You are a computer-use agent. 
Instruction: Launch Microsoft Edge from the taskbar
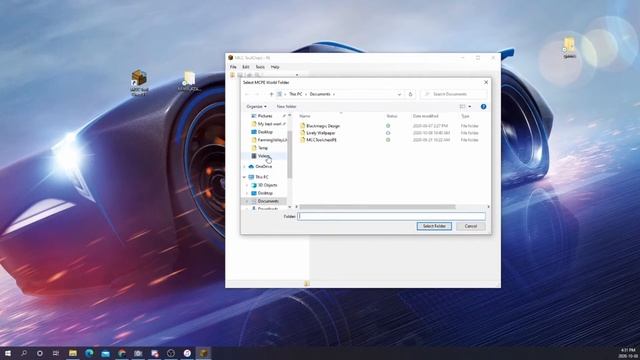tap(89, 353)
